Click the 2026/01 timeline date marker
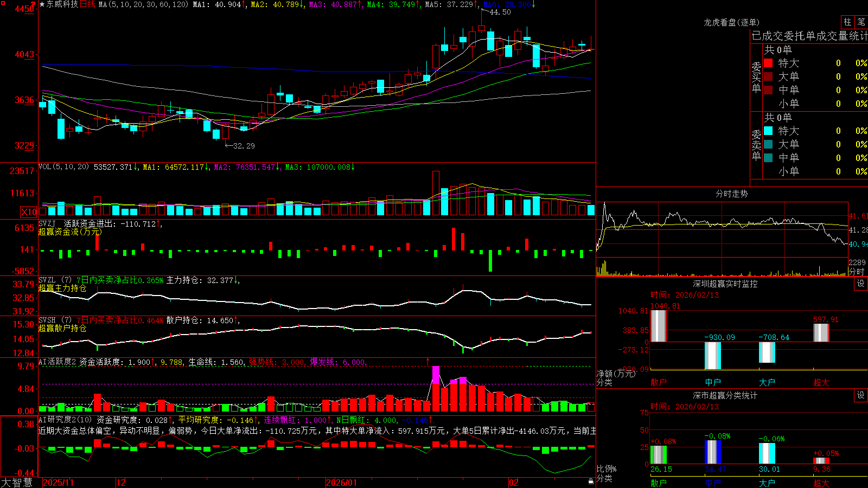Viewport: 868px width, 488px height. coord(342,483)
